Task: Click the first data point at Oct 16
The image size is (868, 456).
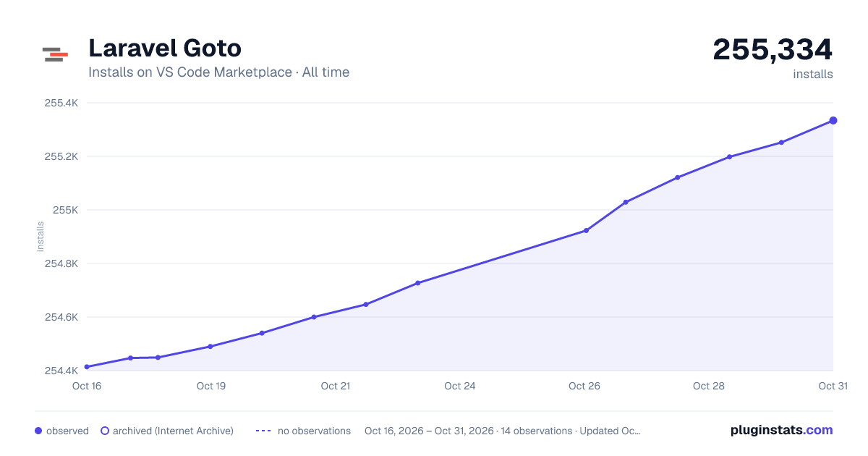Action: tap(87, 367)
